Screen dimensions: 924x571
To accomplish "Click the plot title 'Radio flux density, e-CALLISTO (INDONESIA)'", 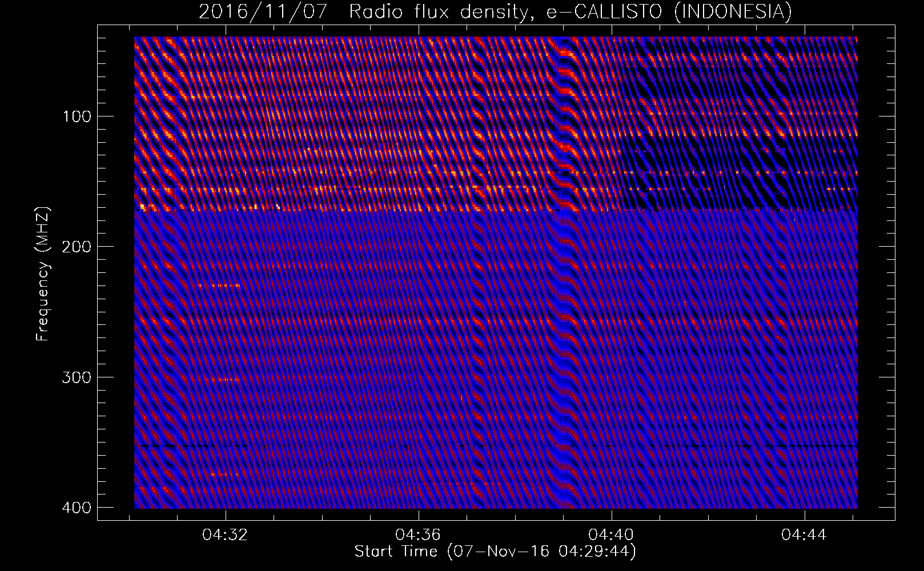I will tap(570, 11).
